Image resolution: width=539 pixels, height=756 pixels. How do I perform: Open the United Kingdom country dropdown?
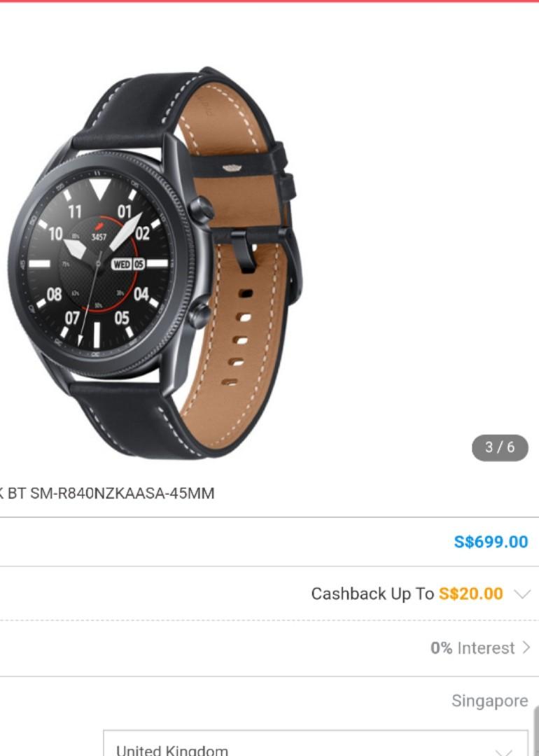[316, 743]
